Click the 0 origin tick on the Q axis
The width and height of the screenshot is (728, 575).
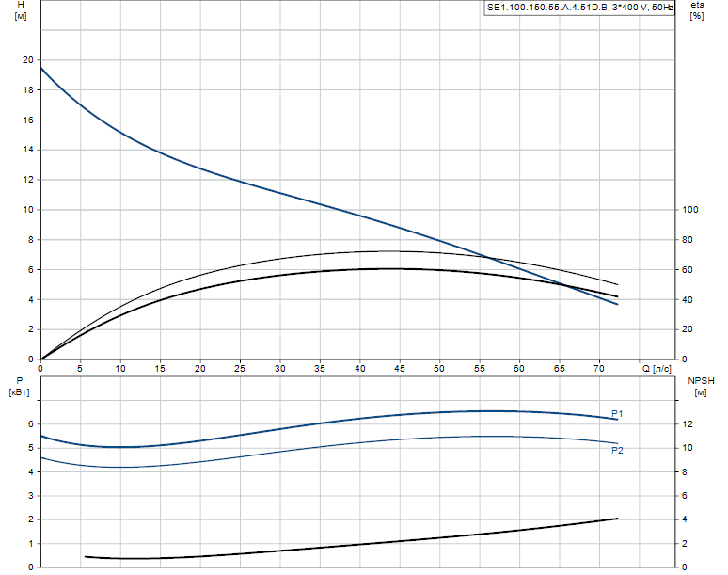(x=40, y=368)
